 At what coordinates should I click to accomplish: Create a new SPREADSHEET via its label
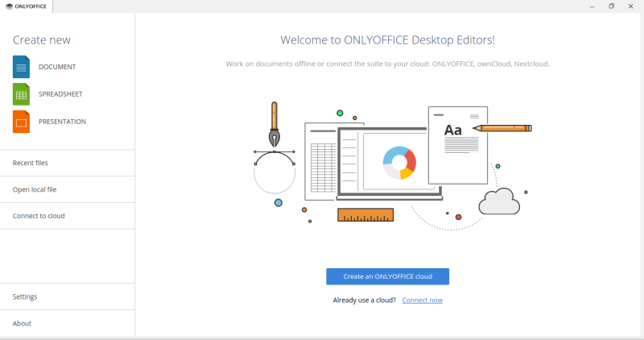pyautogui.click(x=60, y=94)
